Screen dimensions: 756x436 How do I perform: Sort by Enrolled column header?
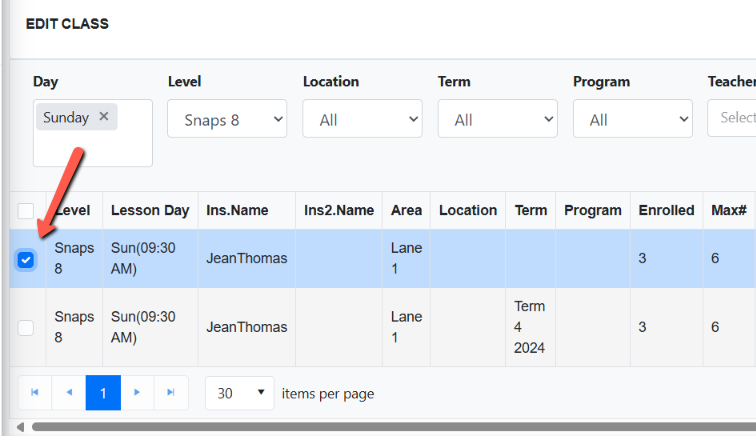point(666,210)
